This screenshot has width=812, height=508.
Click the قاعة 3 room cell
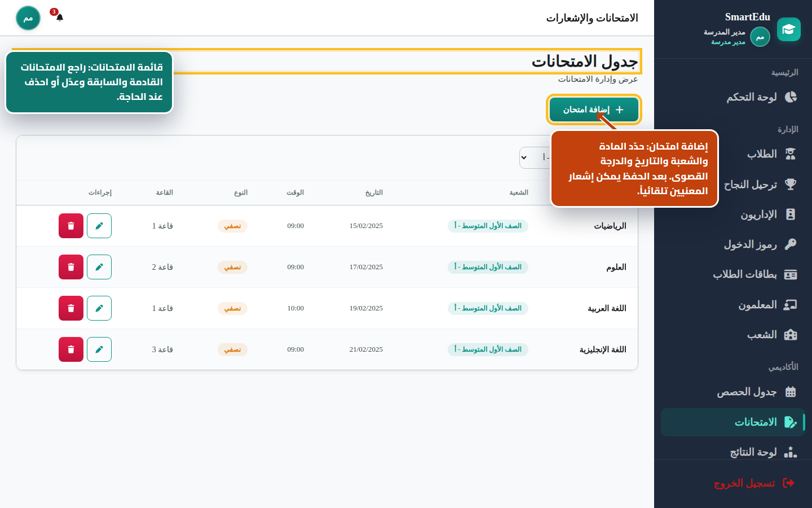point(162,349)
